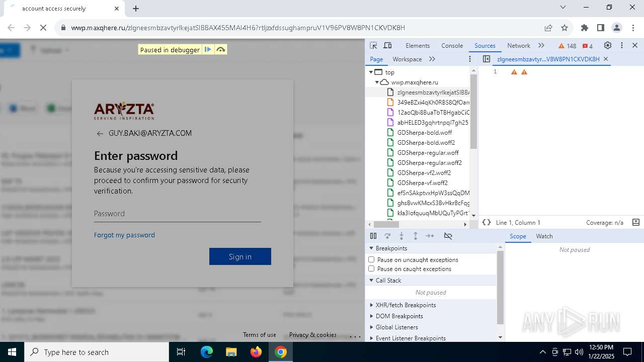Collapse the wwp.maxqhere.ru domain node
644x362 pixels.
pyautogui.click(x=377, y=82)
